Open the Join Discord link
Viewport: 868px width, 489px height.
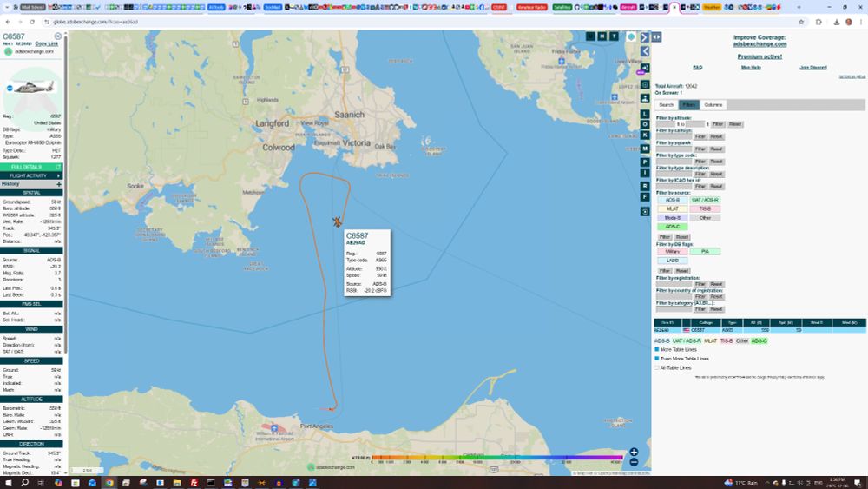tap(813, 68)
